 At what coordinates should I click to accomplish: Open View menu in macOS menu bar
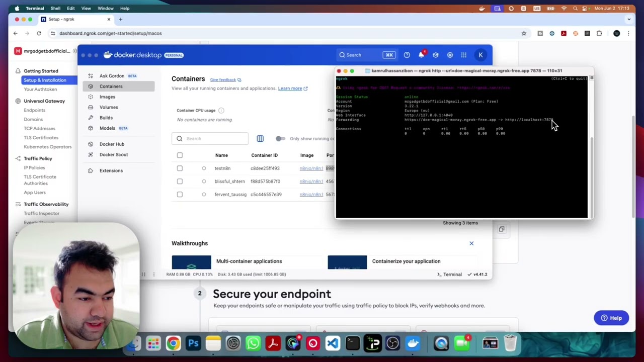[x=86, y=9]
